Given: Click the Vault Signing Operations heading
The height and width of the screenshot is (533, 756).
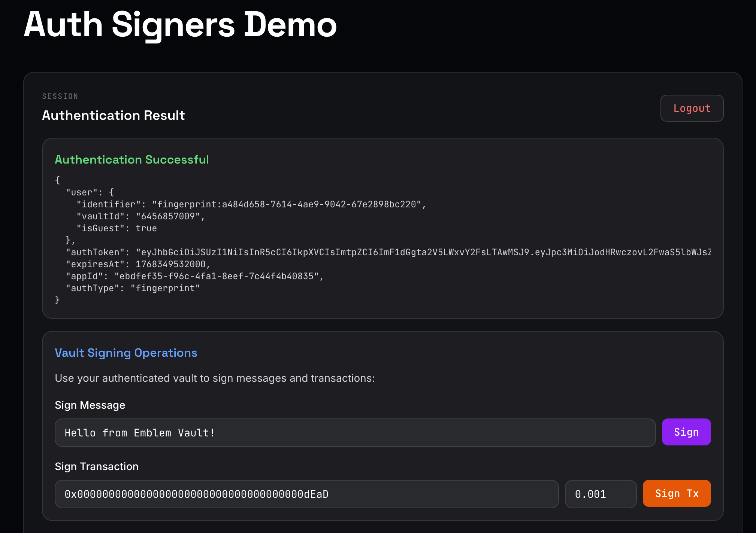Looking at the screenshot, I should pos(126,353).
